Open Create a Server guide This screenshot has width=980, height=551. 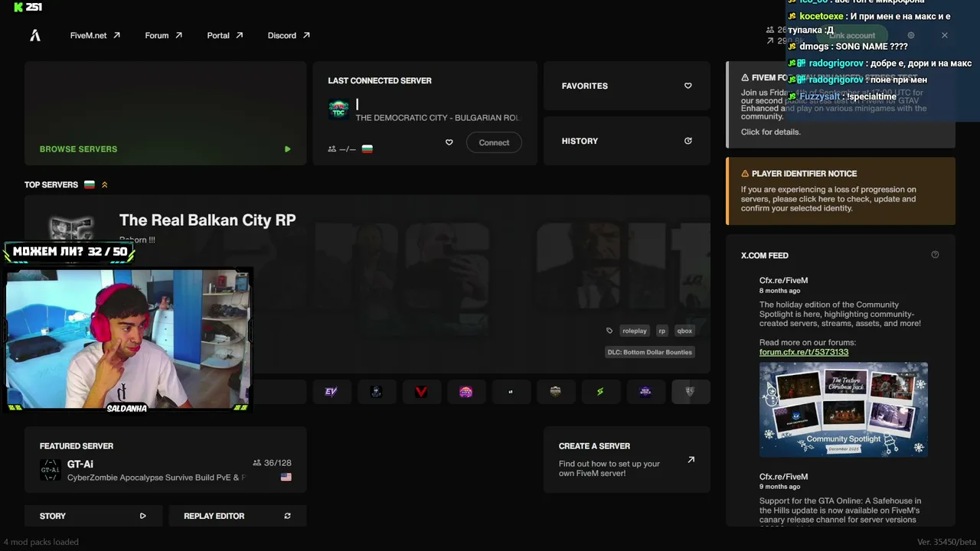click(x=627, y=459)
